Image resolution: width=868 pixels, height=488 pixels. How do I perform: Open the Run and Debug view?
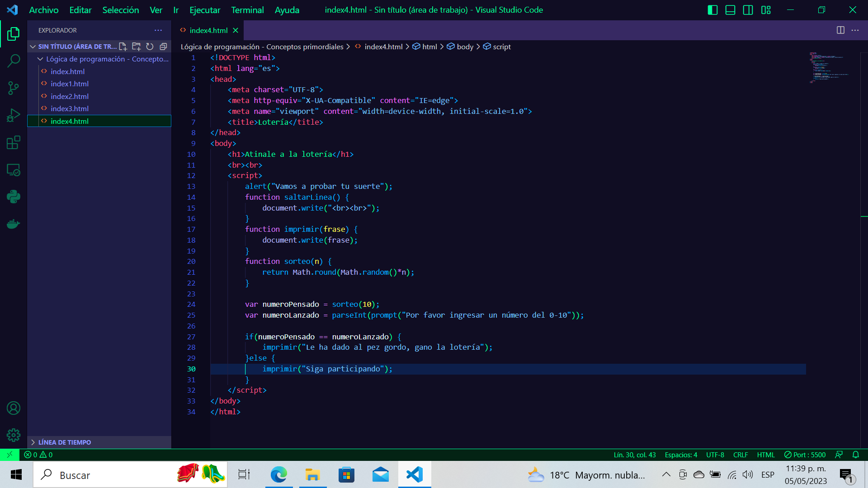point(14,115)
